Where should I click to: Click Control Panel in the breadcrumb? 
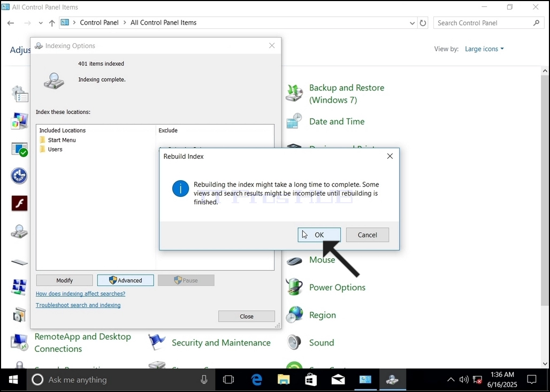100,22
